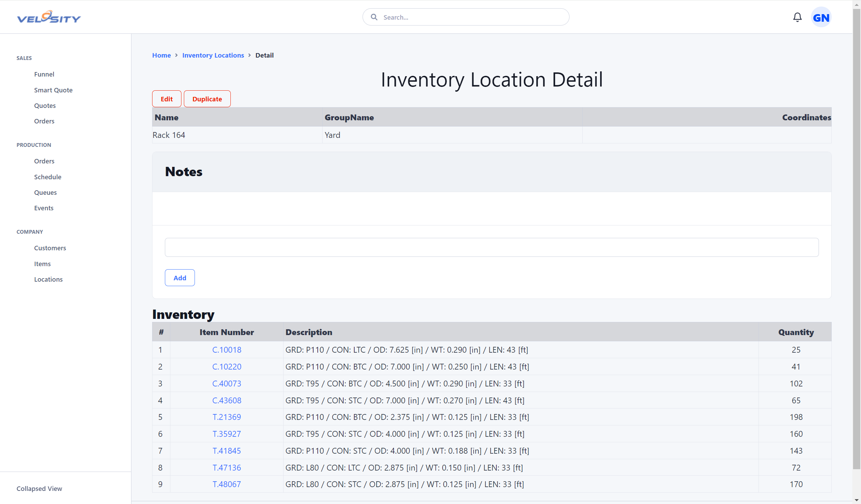This screenshot has height=504, width=861.
Task: Open item C.10220
Action: point(227,367)
